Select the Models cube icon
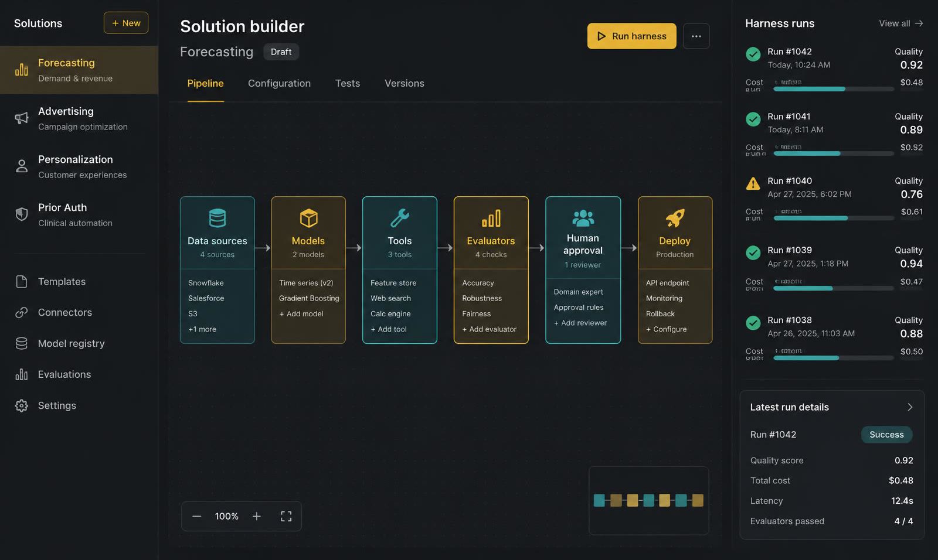The height and width of the screenshot is (560, 938). tap(308, 218)
